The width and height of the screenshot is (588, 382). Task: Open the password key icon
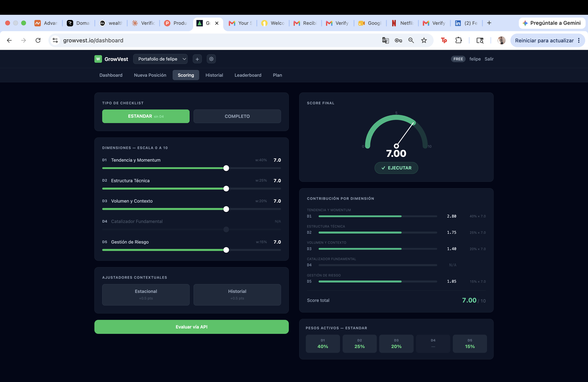tap(398, 40)
